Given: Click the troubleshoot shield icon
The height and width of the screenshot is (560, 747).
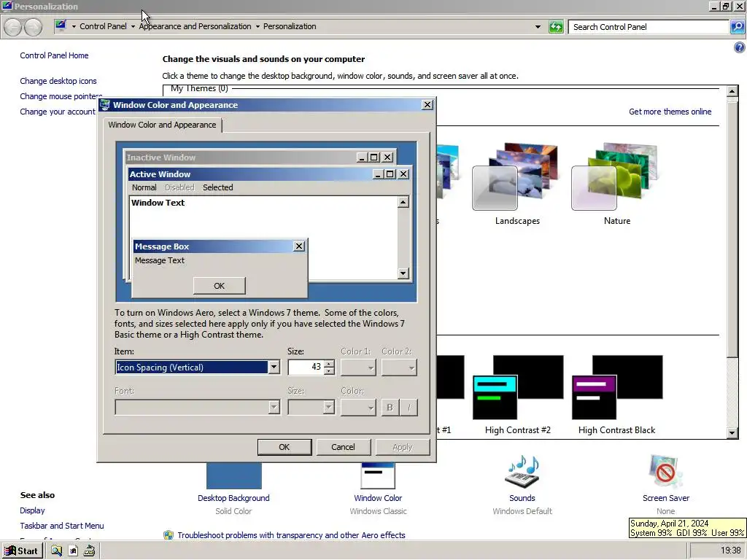Looking at the screenshot, I should [x=169, y=534].
